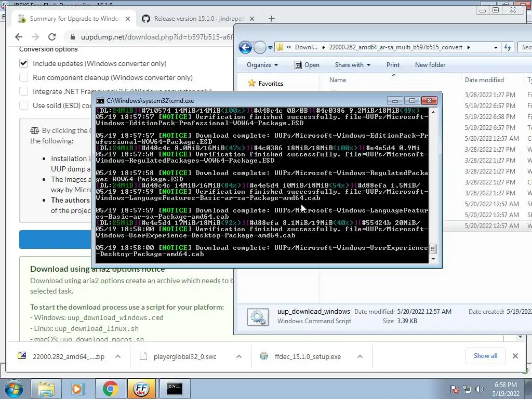Open Explorer recent locations dropdown arrow
532x399 pixels.
(x=270, y=47)
